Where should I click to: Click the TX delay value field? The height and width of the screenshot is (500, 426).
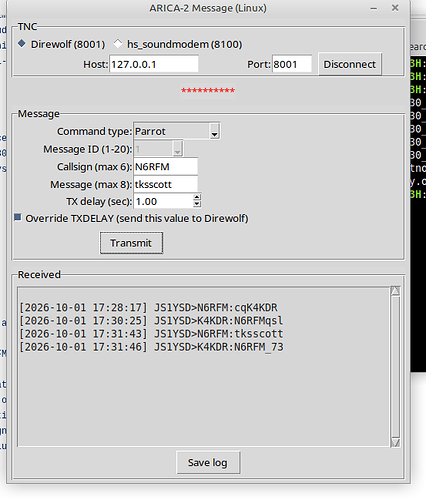pos(163,201)
